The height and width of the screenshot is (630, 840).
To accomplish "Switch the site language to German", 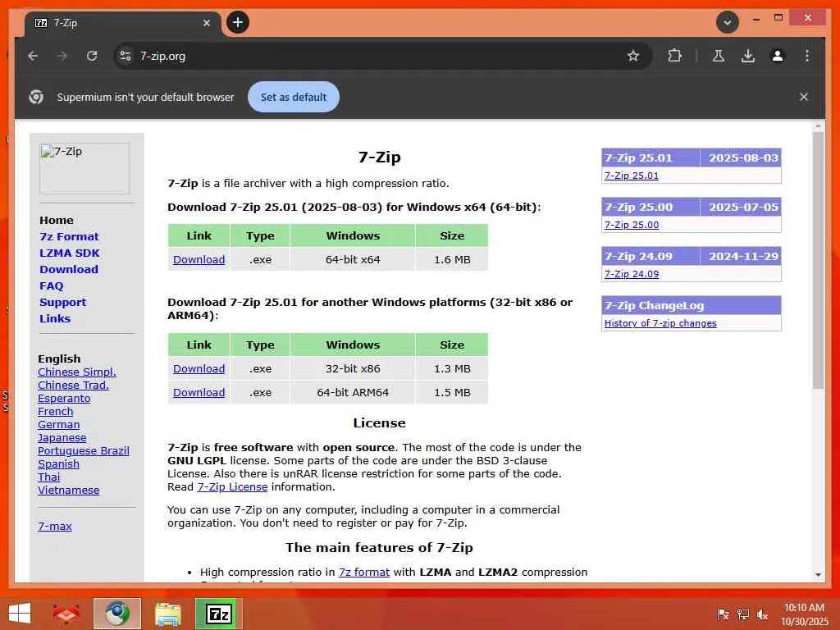I will (x=59, y=425).
